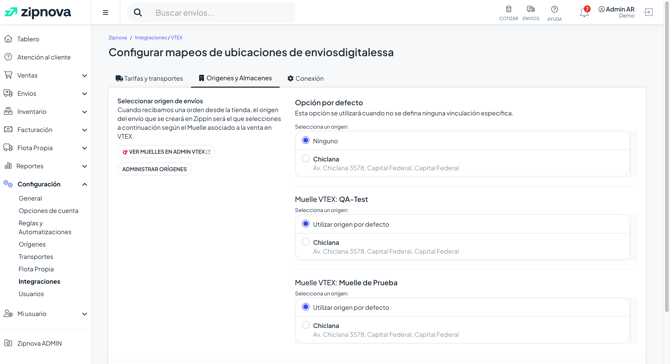Image resolution: width=670 pixels, height=364 pixels.
Task: Select Utilizar origen por defecto for Muelle de Prueba
Action: tap(306, 307)
